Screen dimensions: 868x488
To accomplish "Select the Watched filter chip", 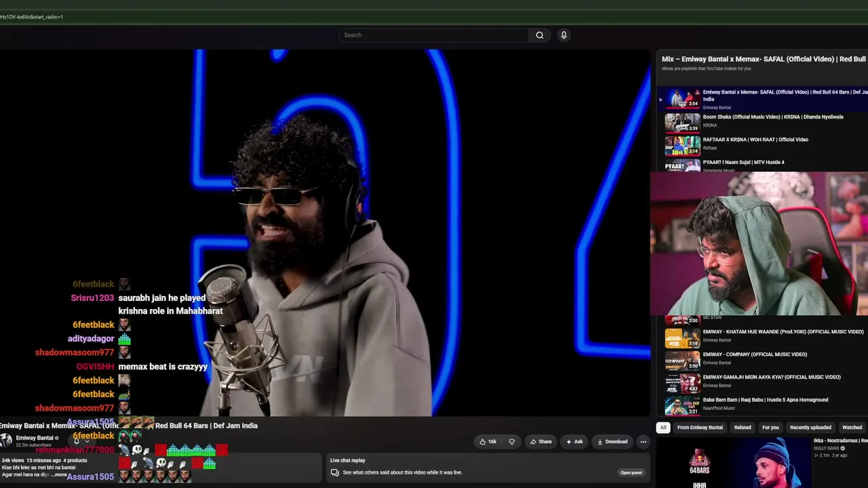I will tap(852, 428).
